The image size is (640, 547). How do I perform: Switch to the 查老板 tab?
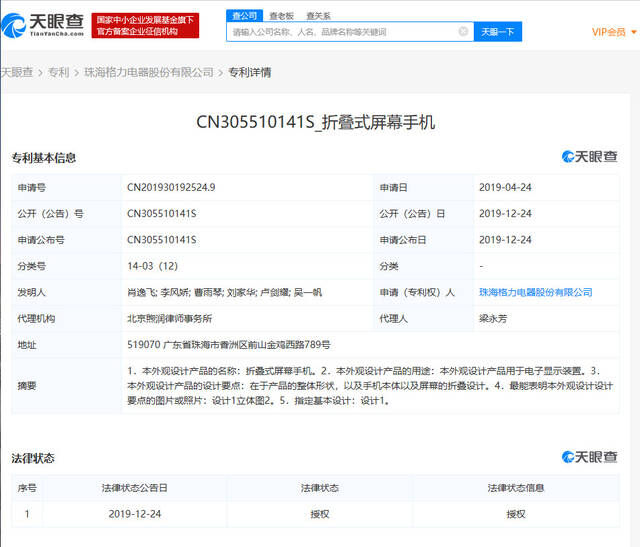click(x=282, y=16)
